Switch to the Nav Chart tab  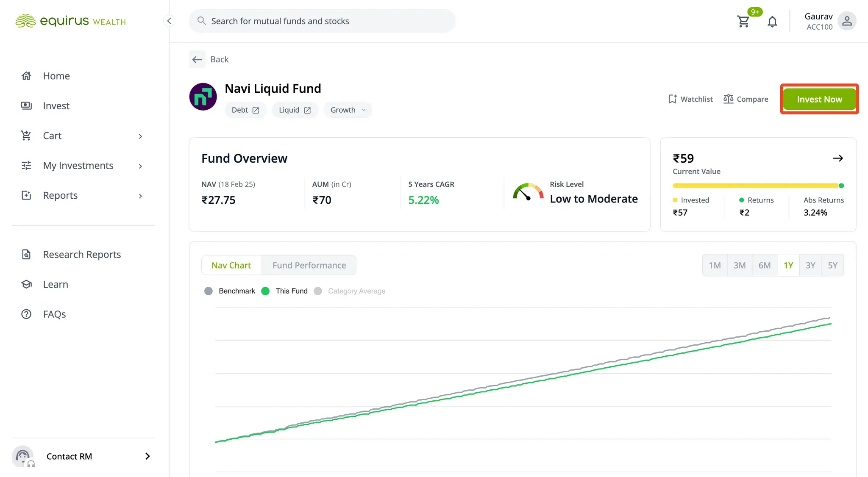pyautogui.click(x=231, y=265)
